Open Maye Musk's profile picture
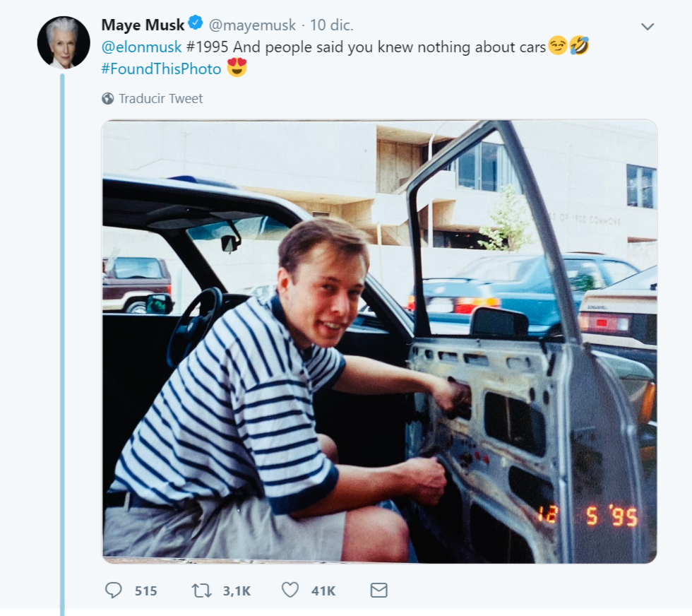The width and height of the screenshot is (692, 616). pyautogui.click(x=64, y=42)
